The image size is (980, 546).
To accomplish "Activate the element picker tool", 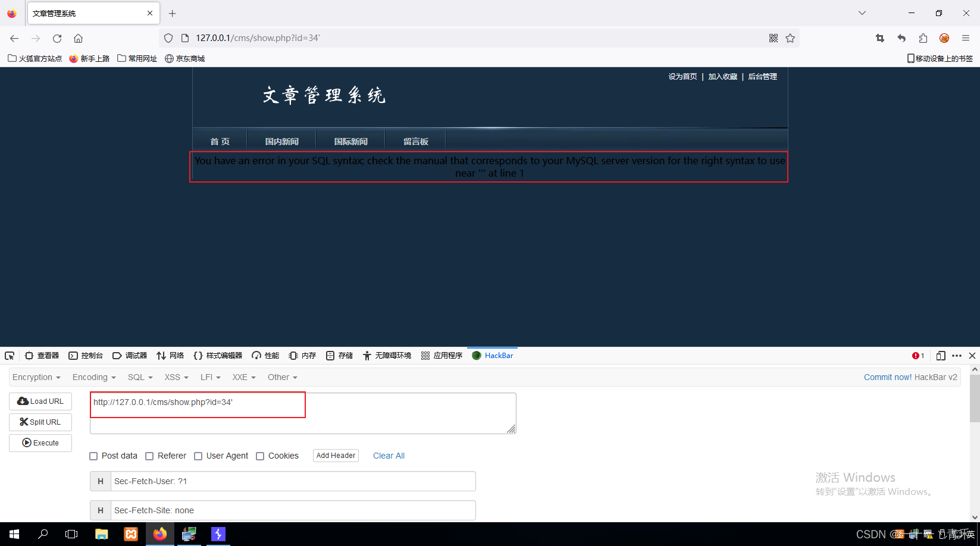I will pyautogui.click(x=10, y=356).
